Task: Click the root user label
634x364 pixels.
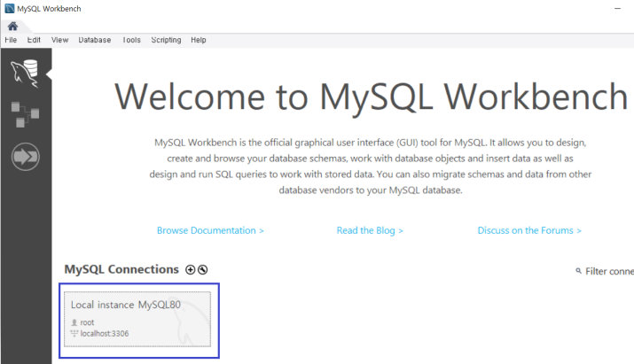Action: pyautogui.click(x=87, y=322)
